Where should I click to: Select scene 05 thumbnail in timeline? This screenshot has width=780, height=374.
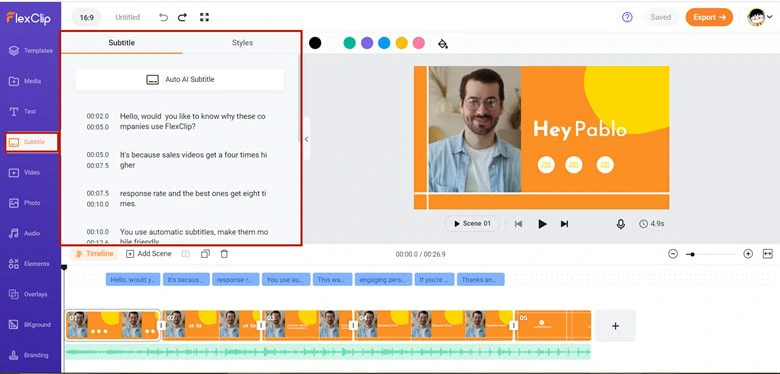553,325
